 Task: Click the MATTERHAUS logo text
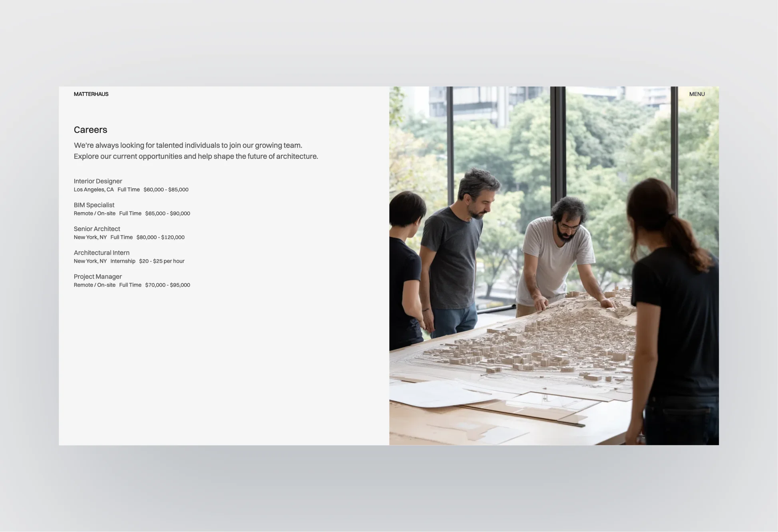click(x=91, y=94)
